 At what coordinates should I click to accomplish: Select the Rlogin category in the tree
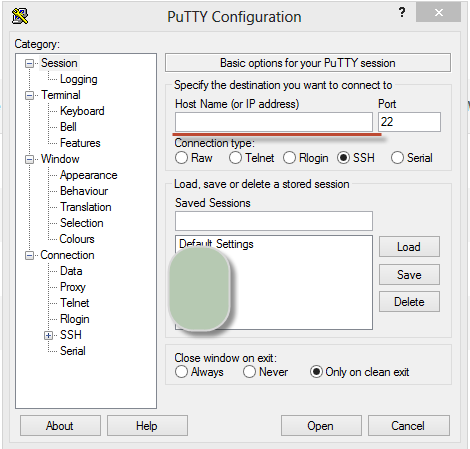coord(75,319)
